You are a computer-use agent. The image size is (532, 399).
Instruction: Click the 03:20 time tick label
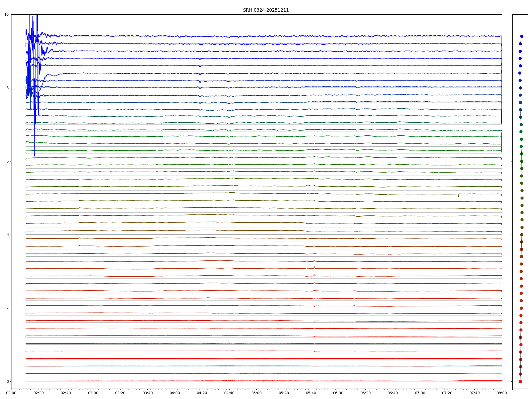point(120,393)
